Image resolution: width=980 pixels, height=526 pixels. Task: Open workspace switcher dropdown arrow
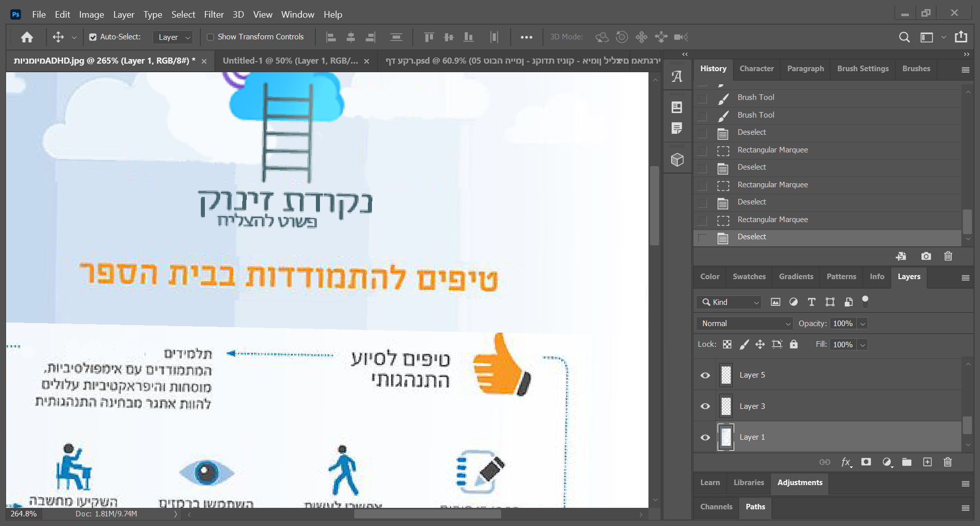tap(944, 37)
